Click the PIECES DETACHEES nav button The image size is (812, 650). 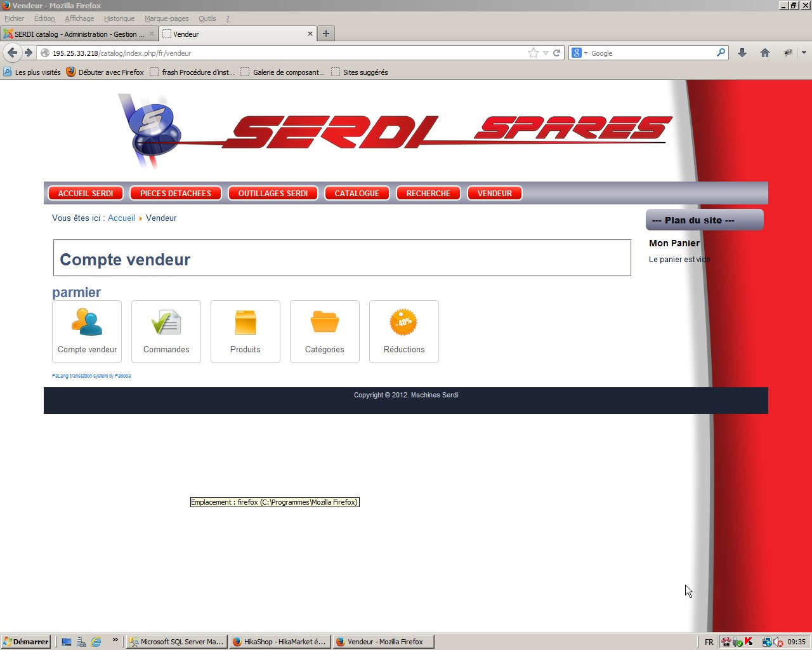pyautogui.click(x=176, y=194)
